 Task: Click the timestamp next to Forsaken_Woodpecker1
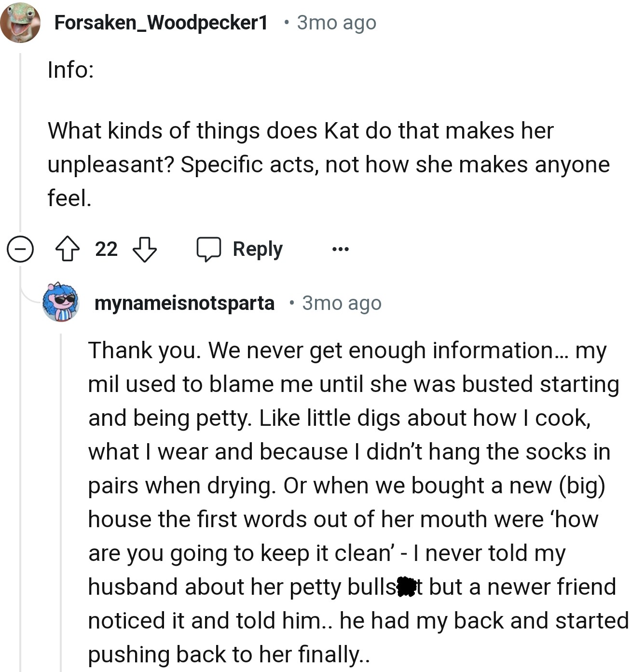(x=336, y=22)
